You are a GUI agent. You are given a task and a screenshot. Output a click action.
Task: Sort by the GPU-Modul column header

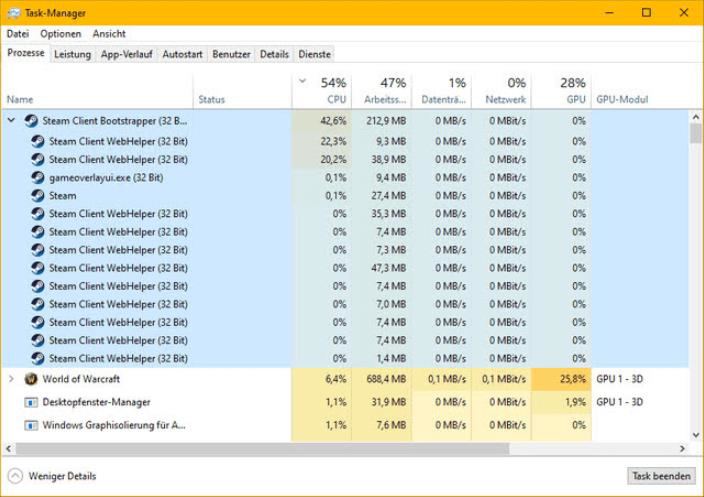tap(639, 91)
